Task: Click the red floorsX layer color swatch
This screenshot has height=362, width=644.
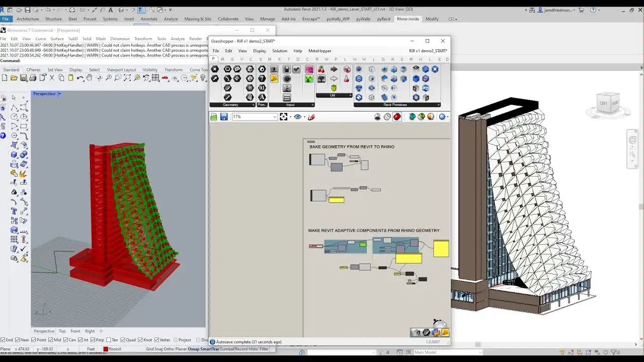Action: coord(106,349)
